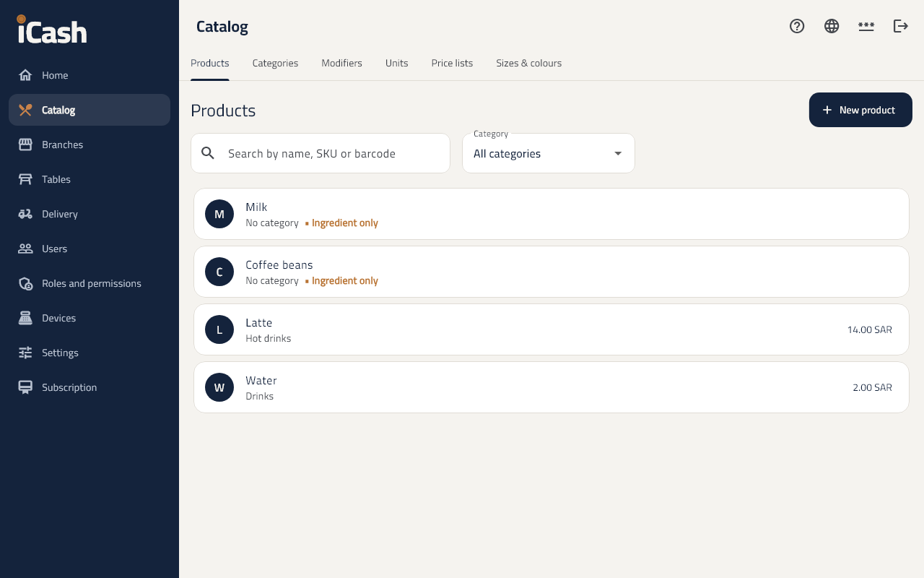Select the Products tab
The width and height of the screenshot is (924, 578).
[x=210, y=64]
